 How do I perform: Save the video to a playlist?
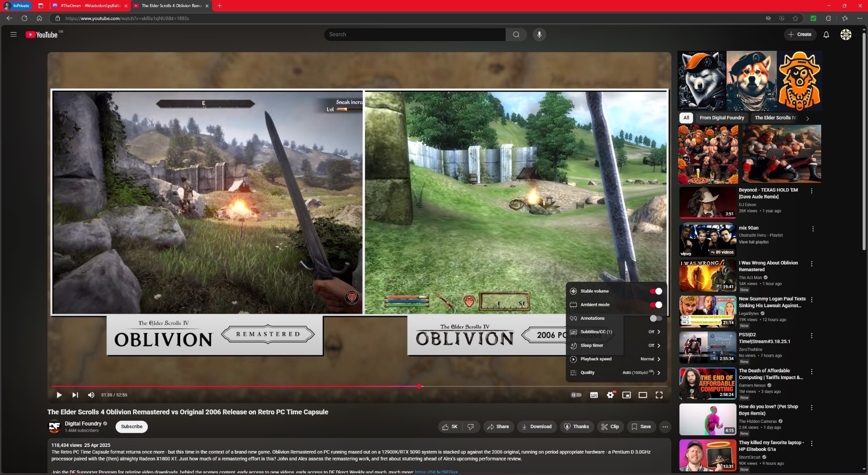641,427
